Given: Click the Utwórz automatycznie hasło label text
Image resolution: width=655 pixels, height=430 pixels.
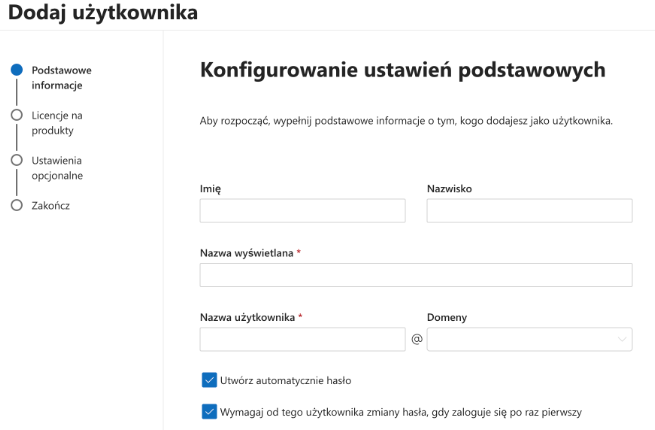Looking at the screenshot, I should pos(286,381).
